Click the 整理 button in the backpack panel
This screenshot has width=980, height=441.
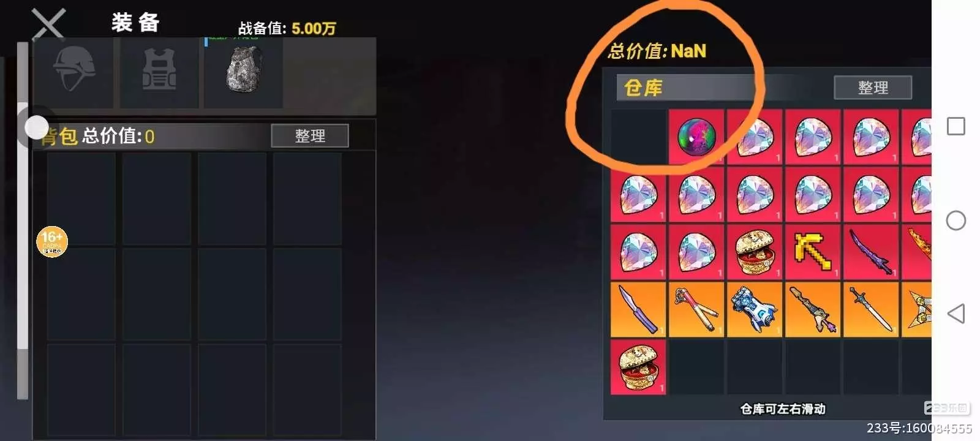click(x=310, y=136)
